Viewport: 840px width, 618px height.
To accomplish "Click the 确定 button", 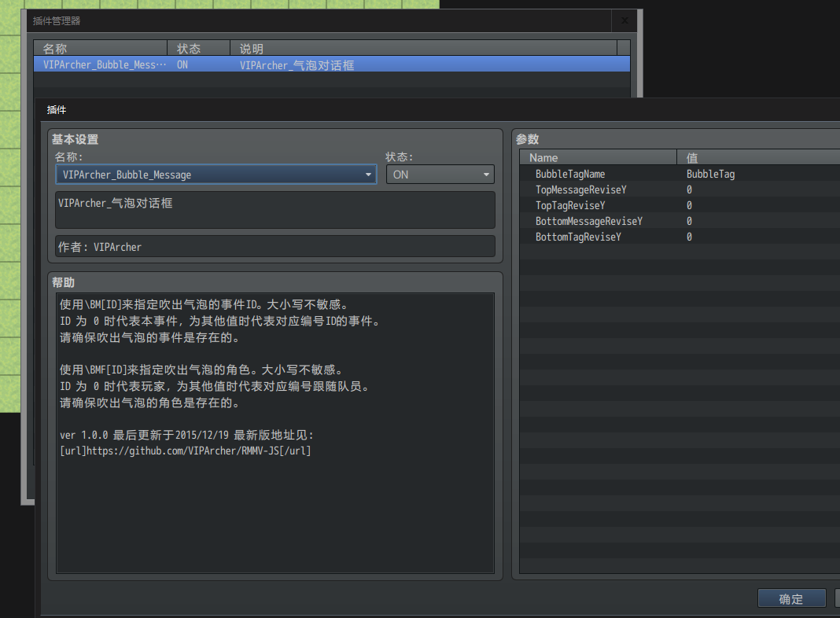I will pos(791,598).
